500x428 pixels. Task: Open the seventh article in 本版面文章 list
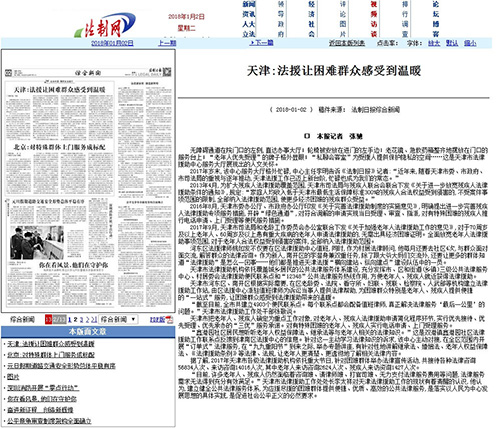click(40, 410)
